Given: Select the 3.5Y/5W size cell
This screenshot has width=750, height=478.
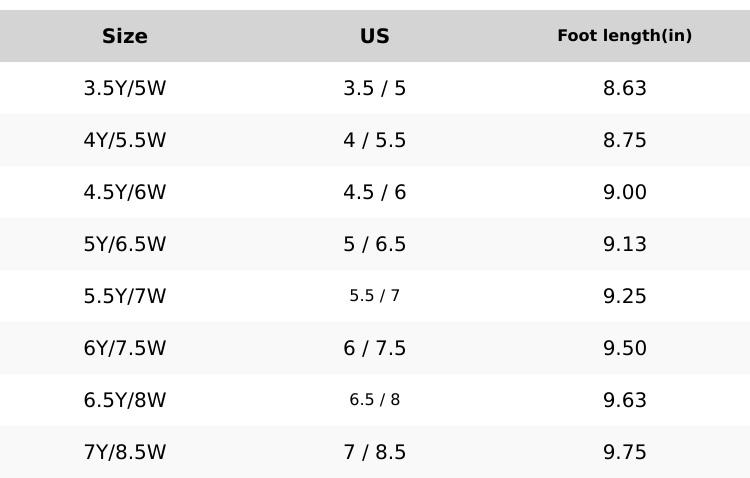Looking at the screenshot, I should tap(125, 88).
